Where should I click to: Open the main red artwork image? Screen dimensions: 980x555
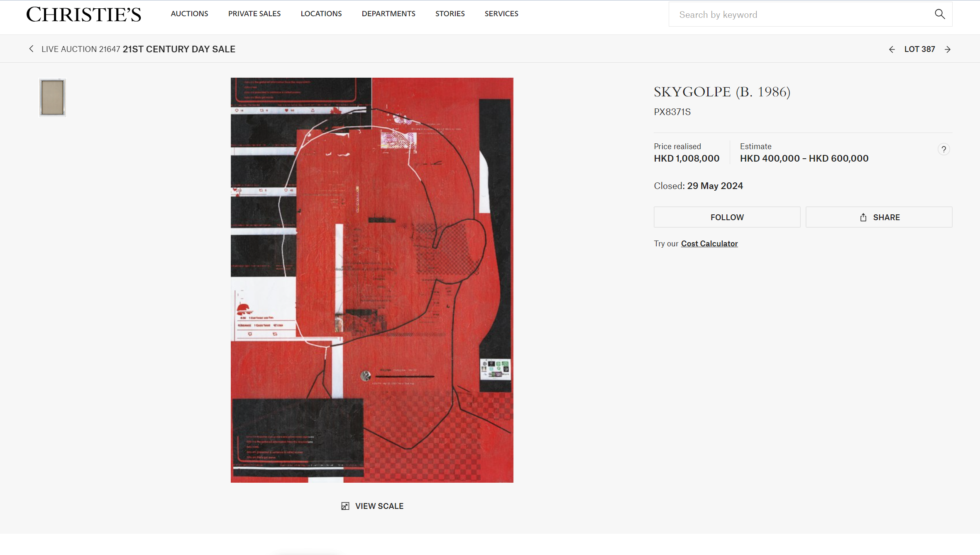(372, 280)
